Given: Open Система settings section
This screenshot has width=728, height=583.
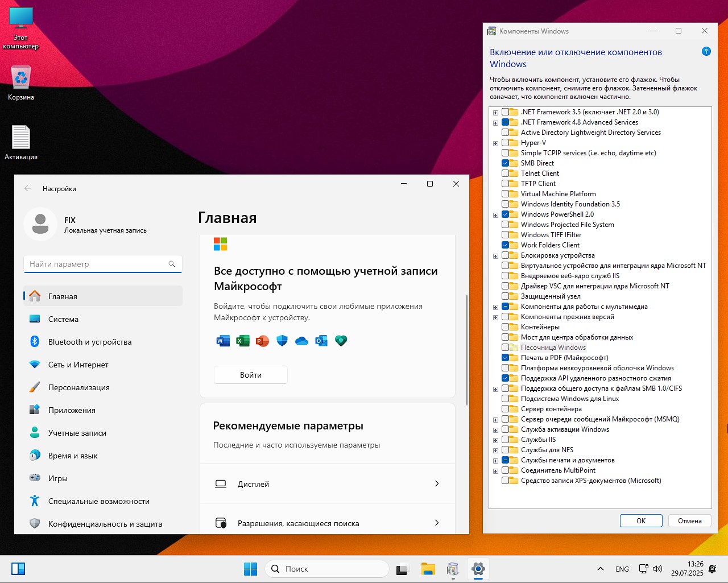Looking at the screenshot, I should tap(103, 319).
